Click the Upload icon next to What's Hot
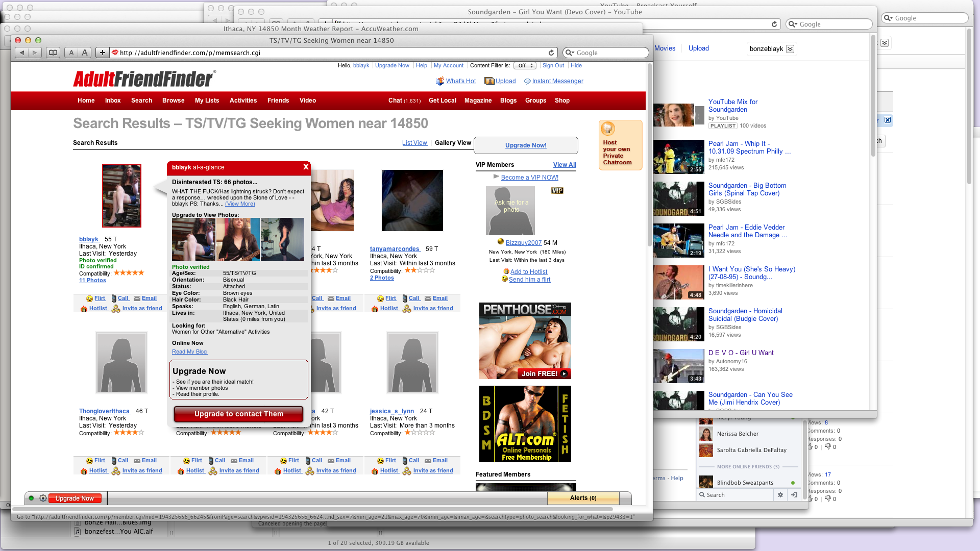 pyautogui.click(x=488, y=81)
